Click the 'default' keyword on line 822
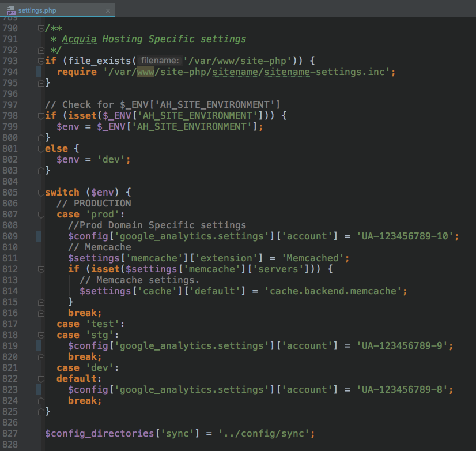The height and width of the screenshot is (451, 476). [77, 379]
